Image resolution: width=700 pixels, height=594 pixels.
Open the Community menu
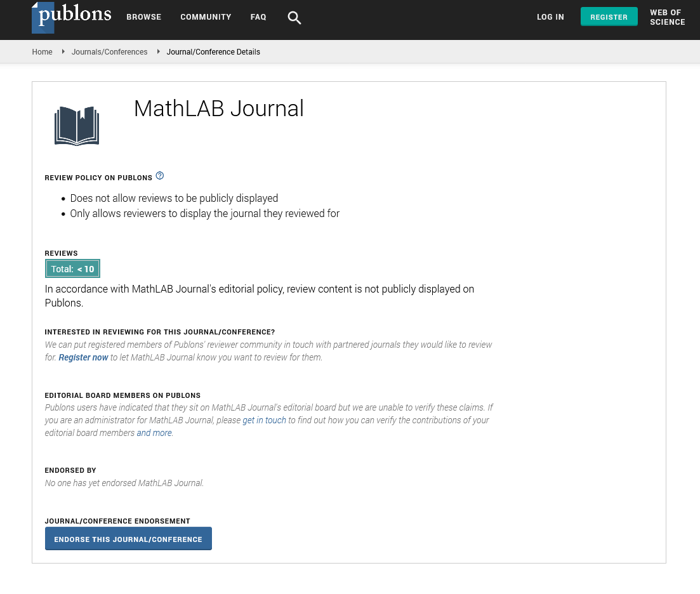(x=204, y=17)
